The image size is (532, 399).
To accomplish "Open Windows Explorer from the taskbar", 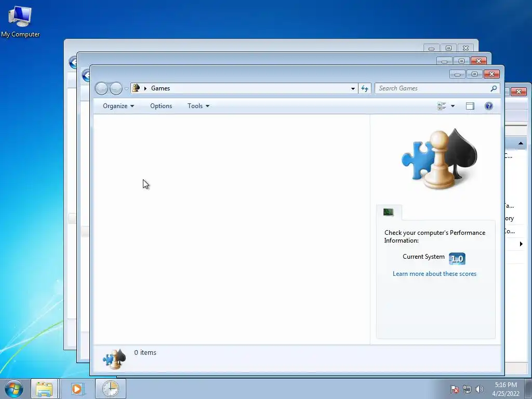I will [x=45, y=389].
